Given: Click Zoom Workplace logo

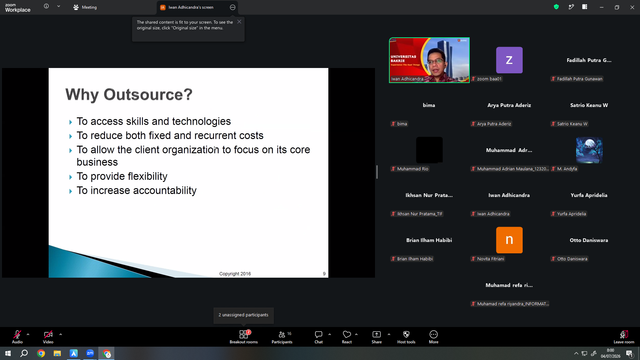Looking at the screenshot, I should (x=18, y=8).
